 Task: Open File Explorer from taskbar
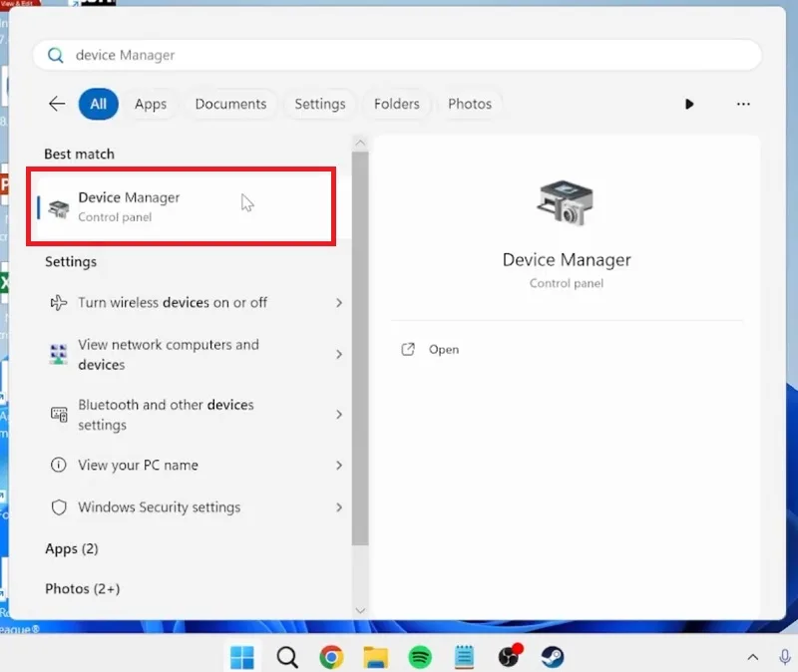tap(376, 657)
